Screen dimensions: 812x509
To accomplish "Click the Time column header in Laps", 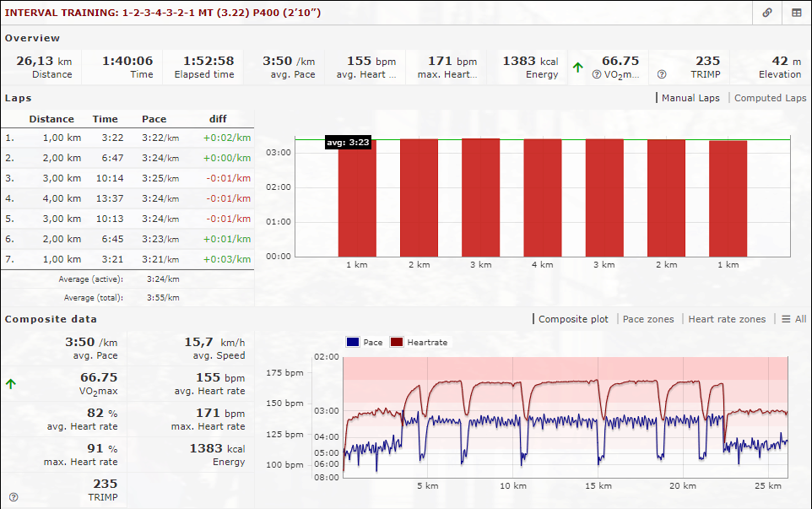I will (106, 119).
